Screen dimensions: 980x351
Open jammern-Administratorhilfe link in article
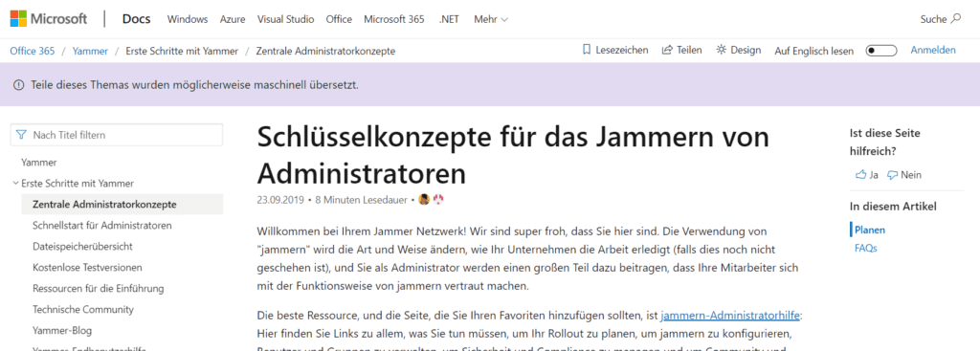730,316
